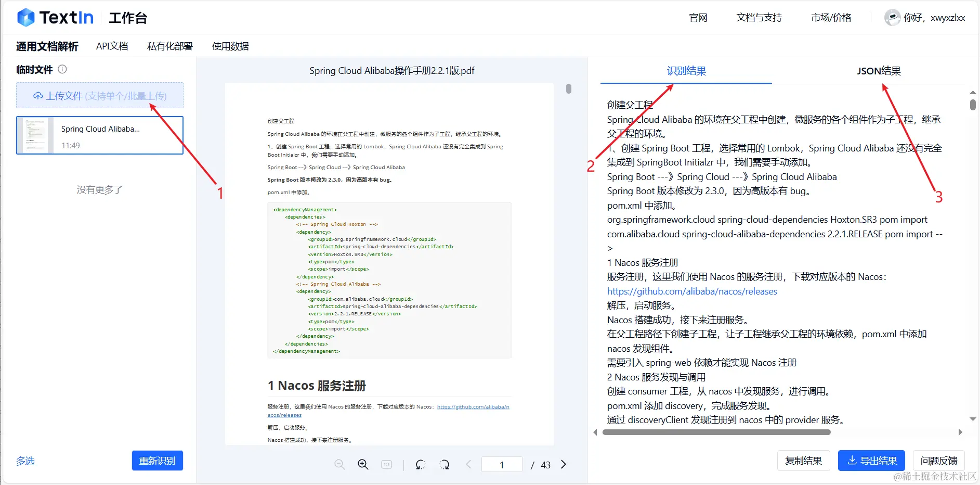This screenshot has width=980, height=485.
Task: Click '1 Nacos 服务注册' heading in preview
Action: click(x=317, y=386)
